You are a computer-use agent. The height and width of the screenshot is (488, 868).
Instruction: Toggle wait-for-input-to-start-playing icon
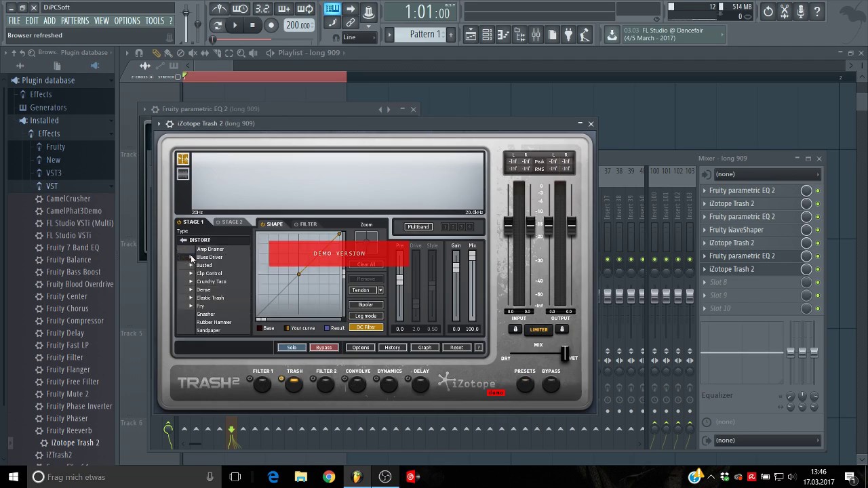pyautogui.click(x=241, y=9)
